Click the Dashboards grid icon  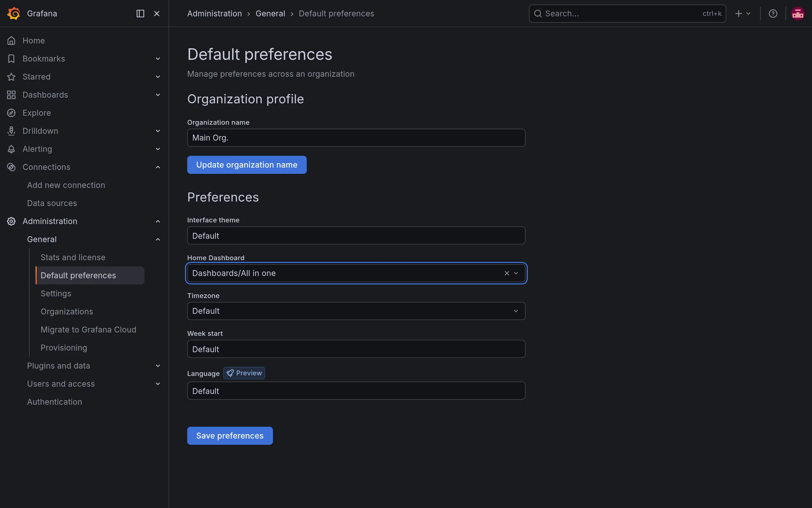(11, 95)
